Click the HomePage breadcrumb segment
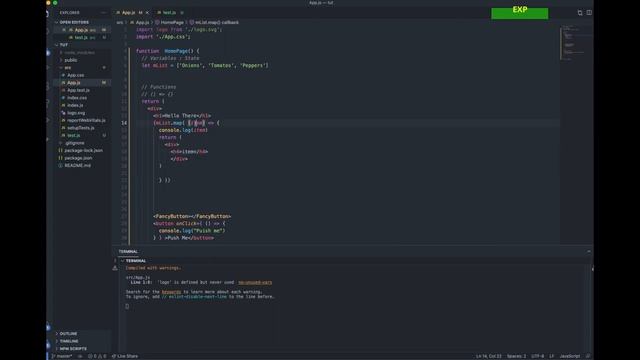640x360 pixels. 170,22
